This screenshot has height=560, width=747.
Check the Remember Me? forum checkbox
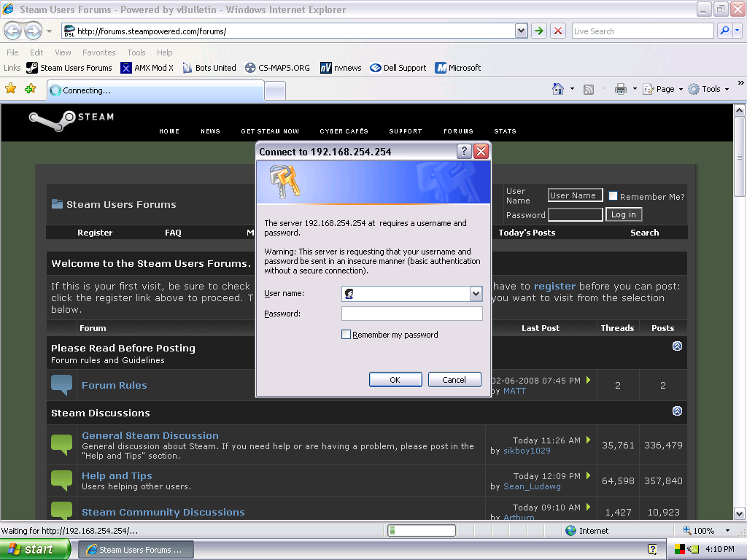pyautogui.click(x=613, y=195)
